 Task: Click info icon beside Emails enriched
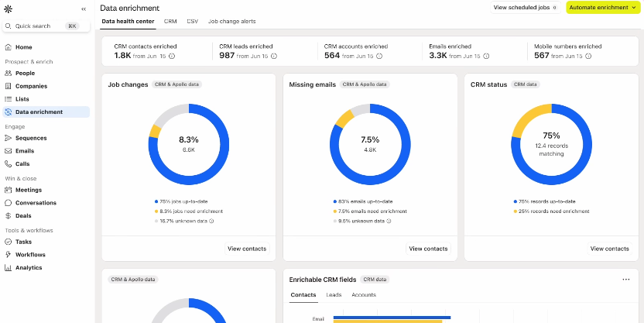coord(486,56)
